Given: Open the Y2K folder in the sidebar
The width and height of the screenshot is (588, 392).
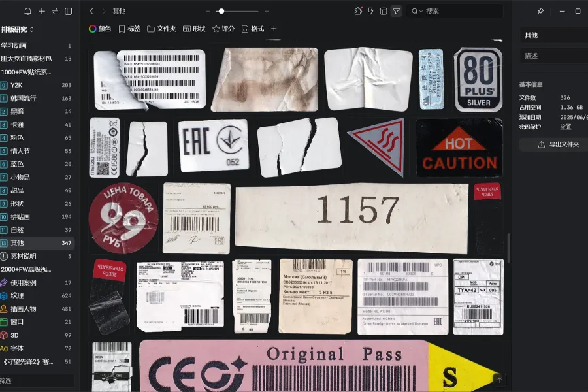Looking at the screenshot, I should pyautogui.click(x=16, y=85).
